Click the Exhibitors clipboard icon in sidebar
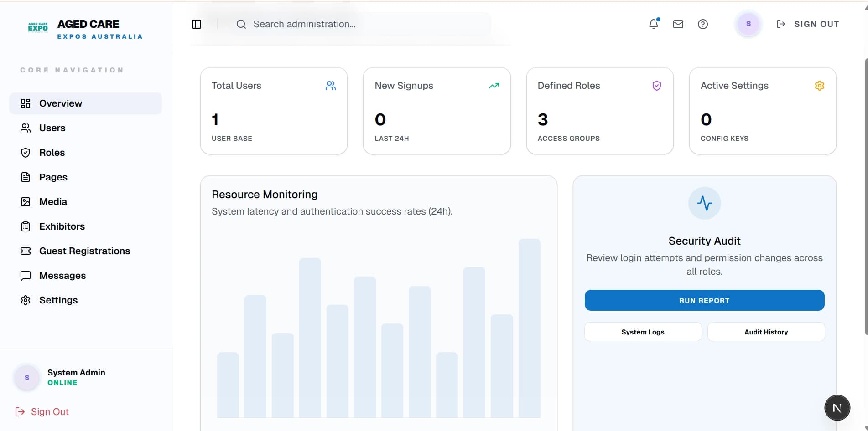The width and height of the screenshot is (868, 431). [x=26, y=226]
